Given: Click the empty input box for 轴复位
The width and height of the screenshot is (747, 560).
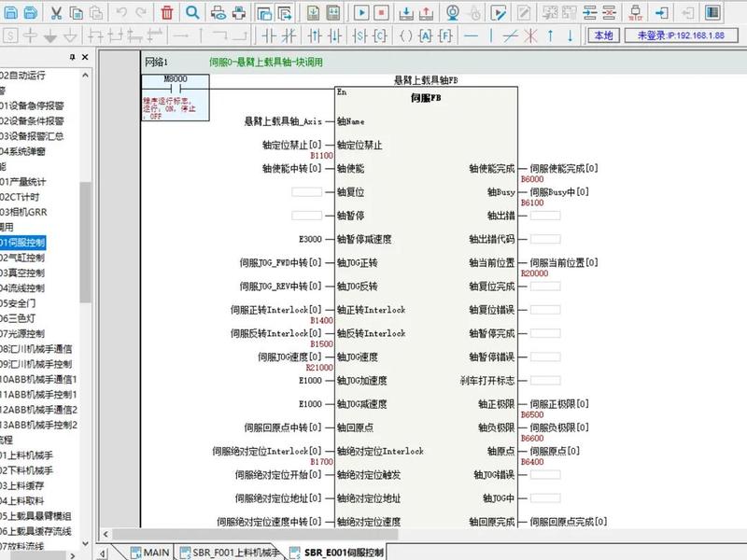Looking at the screenshot, I should pos(307,192).
